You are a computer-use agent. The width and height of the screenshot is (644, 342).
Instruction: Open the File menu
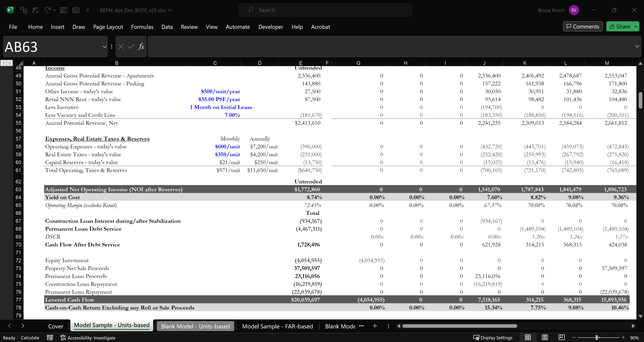13,27
